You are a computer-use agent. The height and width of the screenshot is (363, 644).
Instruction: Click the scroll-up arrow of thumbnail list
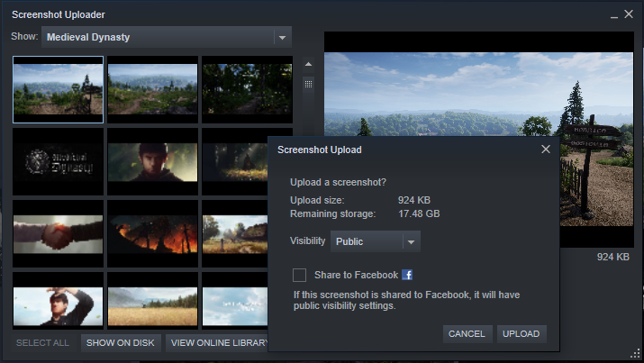(x=308, y=64)
